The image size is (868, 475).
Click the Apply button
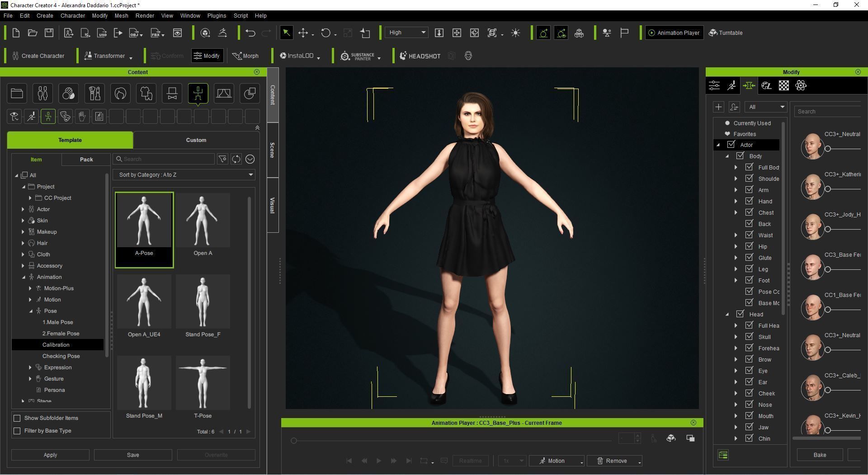click(50, 455)
